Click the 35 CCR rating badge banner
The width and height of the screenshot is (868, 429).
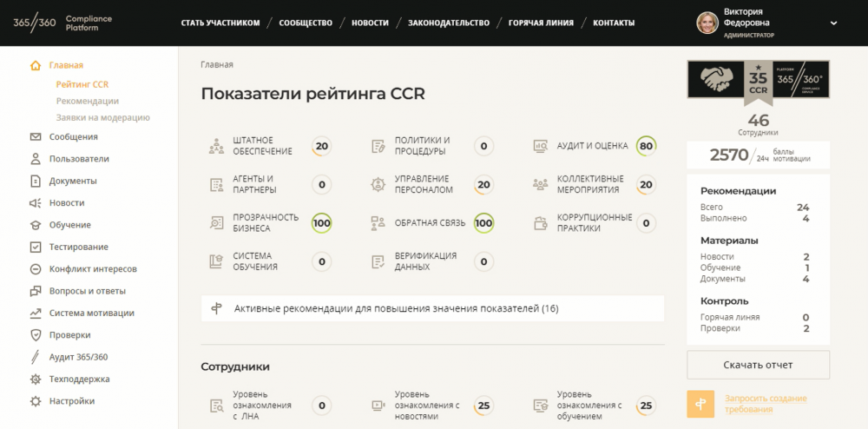tap(758, 82)
